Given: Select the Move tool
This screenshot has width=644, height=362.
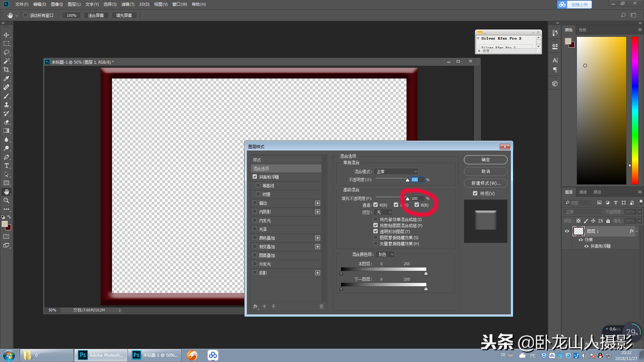Looking at the screenshot, I should (x=6, y=35).
